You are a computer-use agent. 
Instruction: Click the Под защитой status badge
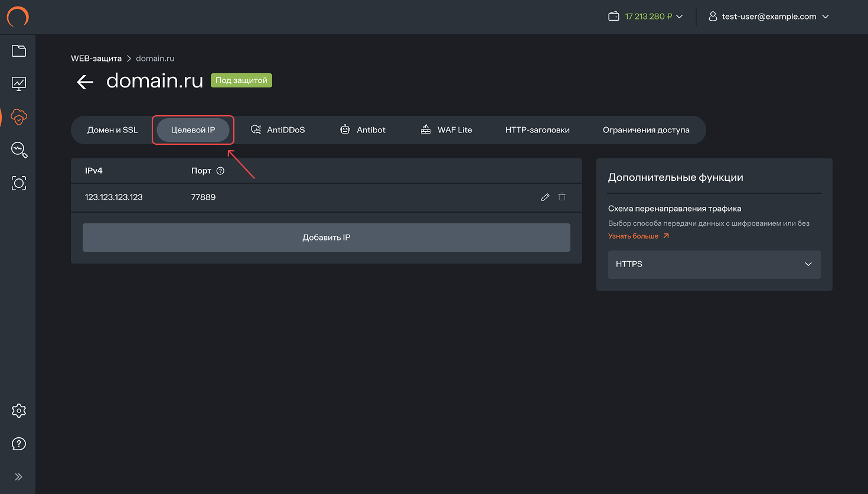242,80
